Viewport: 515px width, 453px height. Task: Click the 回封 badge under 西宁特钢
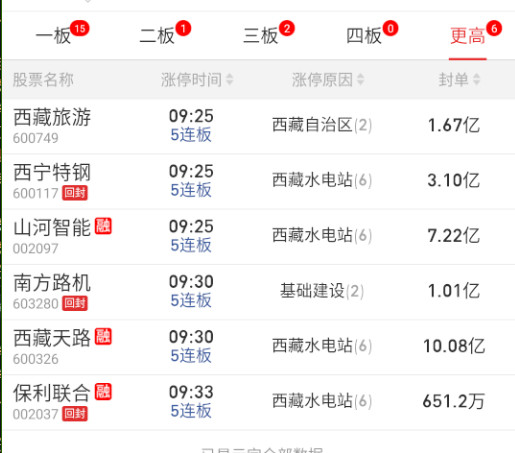(75, 193)
